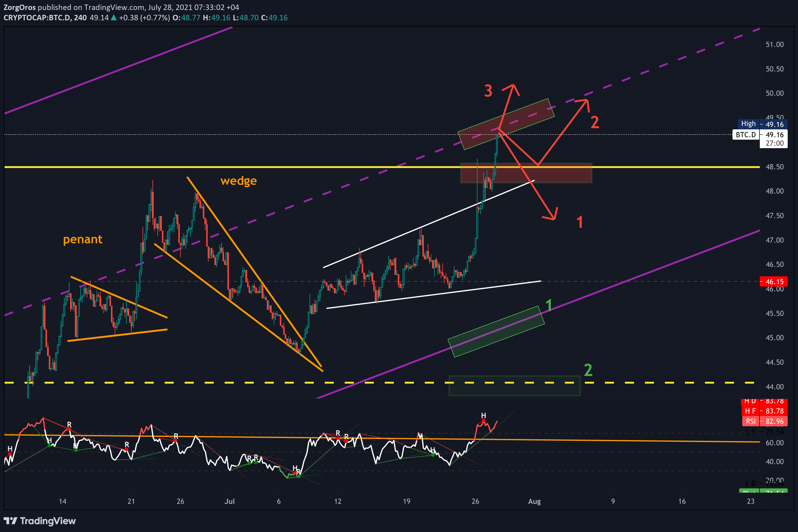Select the green '2' target label
This screenshot has width=798, height=532.
point(588,370)
